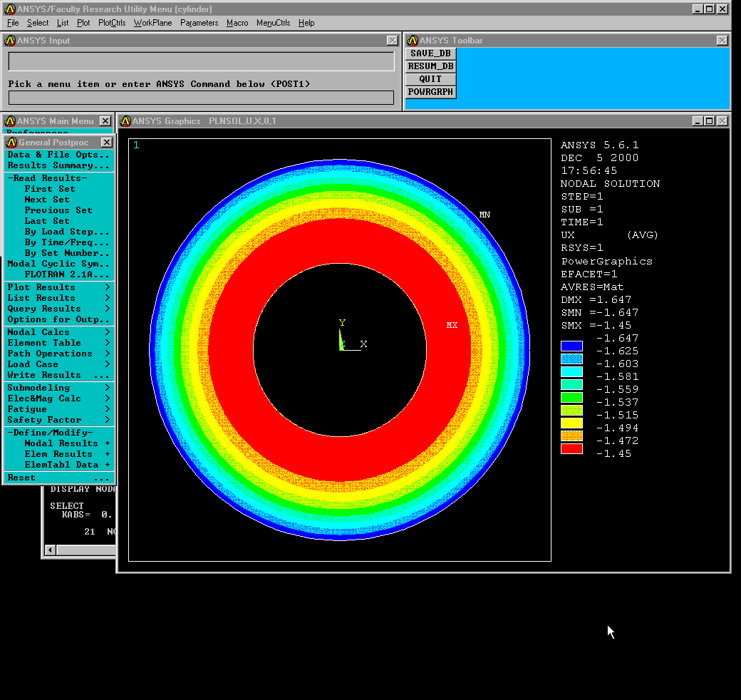Expand Element Table submenu
741x700 pixels.
(58, 343)
